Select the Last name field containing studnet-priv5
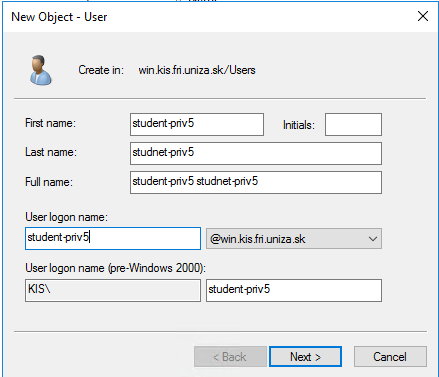This screenshot has width=439, height=377. click(x=256, y=153)
